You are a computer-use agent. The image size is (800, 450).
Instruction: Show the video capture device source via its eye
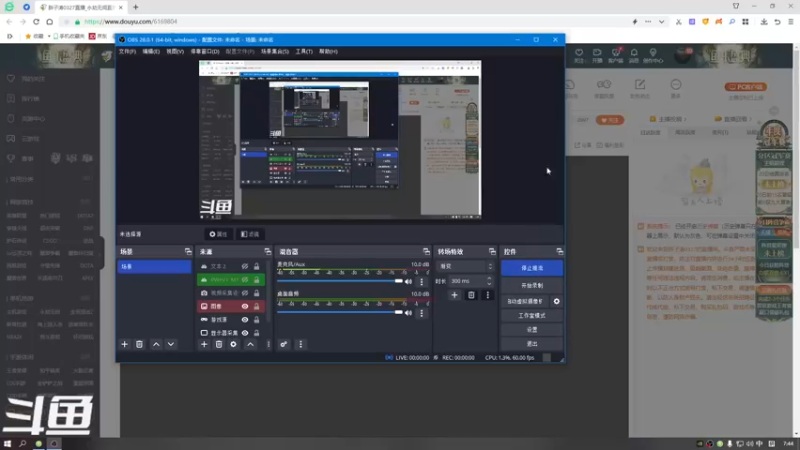(245, 293)
